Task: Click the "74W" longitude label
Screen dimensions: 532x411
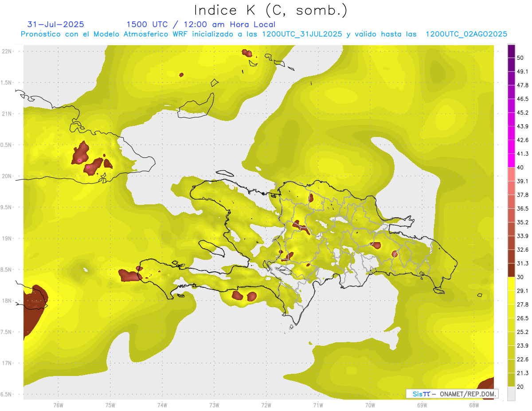Action: point(162,405)
